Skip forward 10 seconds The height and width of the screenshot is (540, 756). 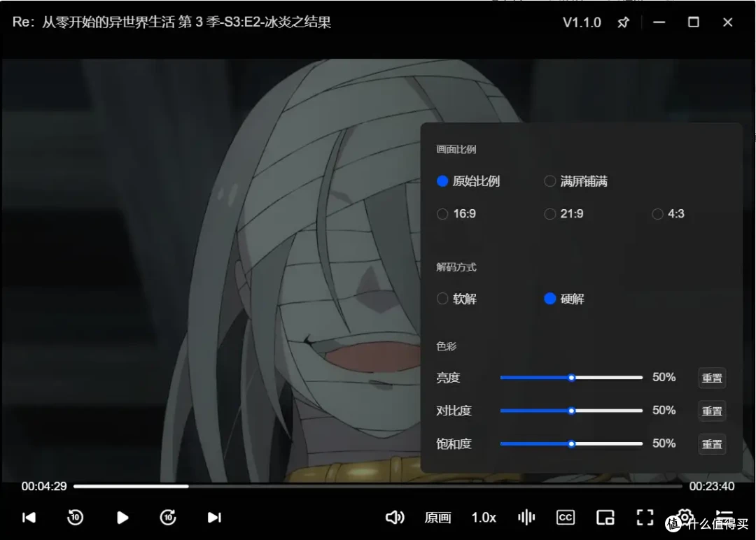coord(168,518)
